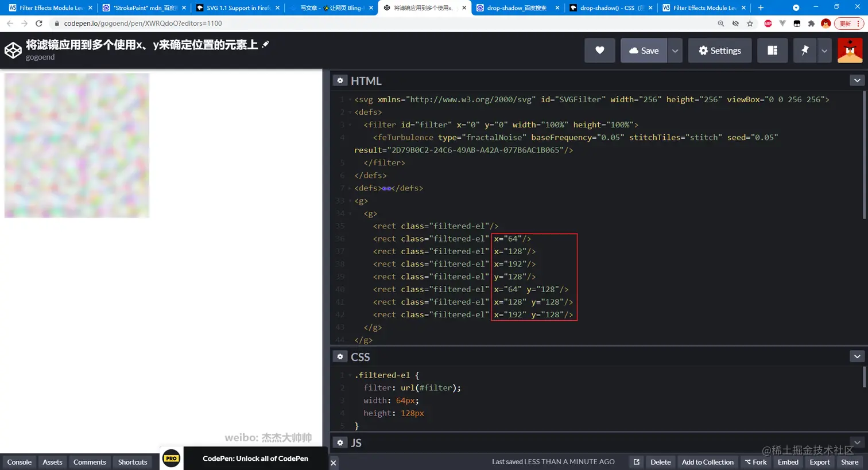Screen dimensions: 868x470
Task: Click the address bar URL
Action: 143,24
